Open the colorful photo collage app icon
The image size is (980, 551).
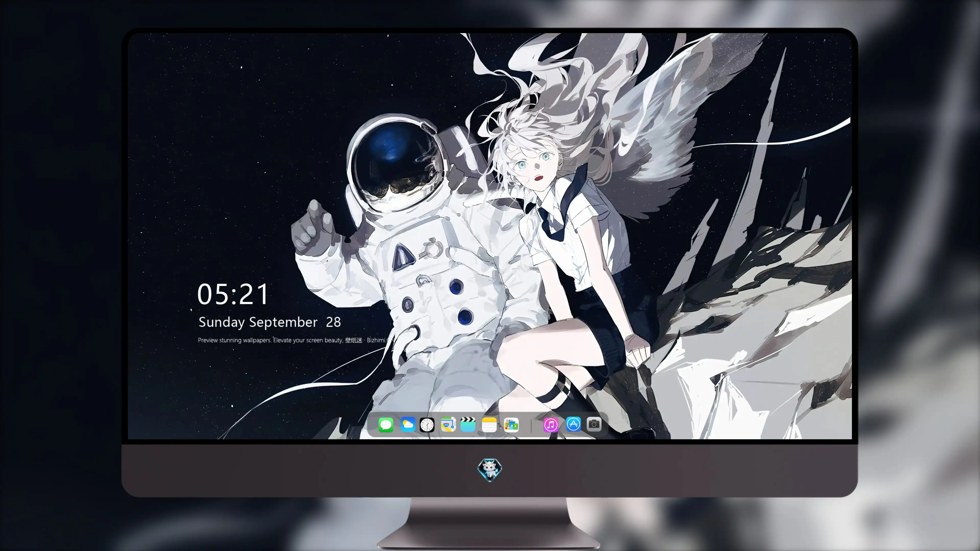(x=511, y=425)
